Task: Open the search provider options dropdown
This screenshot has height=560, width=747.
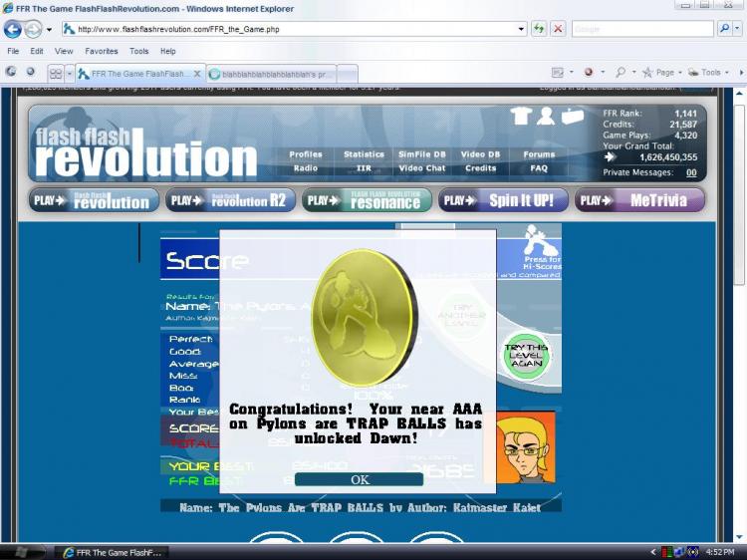Action: point(737,29)
